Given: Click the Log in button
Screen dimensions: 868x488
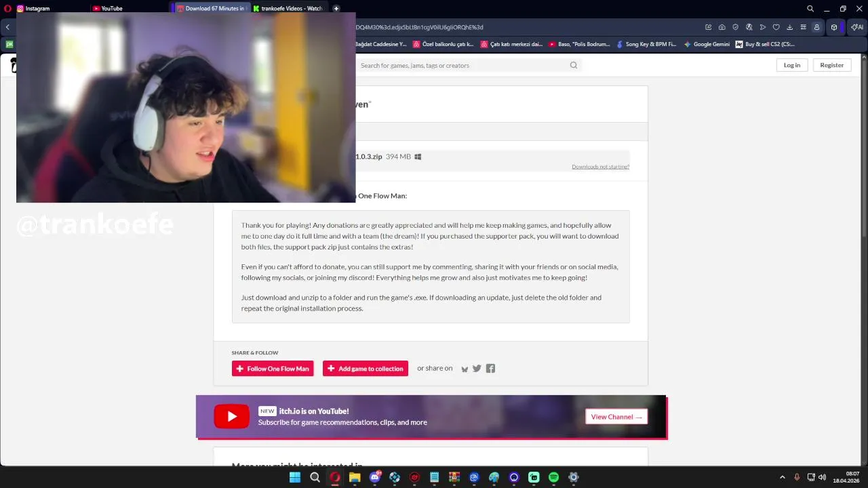Looking at the screenshot, I should click(x=792, y=65).
